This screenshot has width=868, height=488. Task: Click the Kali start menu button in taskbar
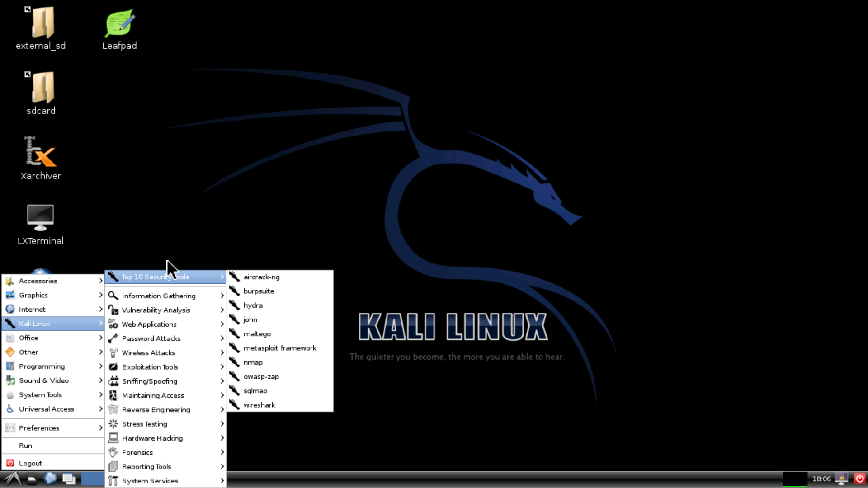11,479
